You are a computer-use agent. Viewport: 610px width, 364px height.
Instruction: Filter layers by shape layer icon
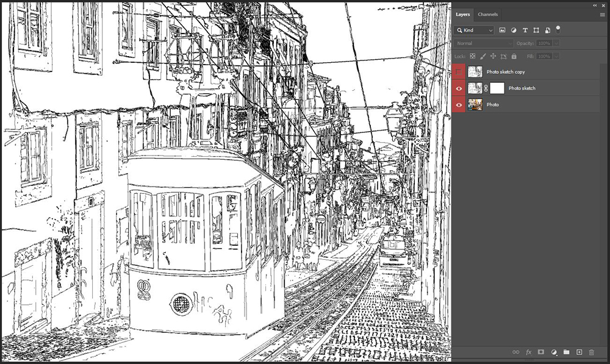536,30
